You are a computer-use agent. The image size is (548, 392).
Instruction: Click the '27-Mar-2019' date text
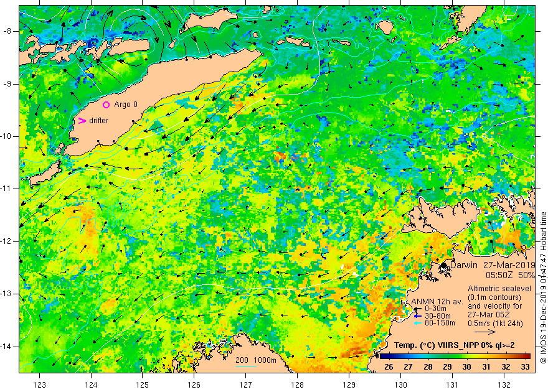[x=509, y=265]
